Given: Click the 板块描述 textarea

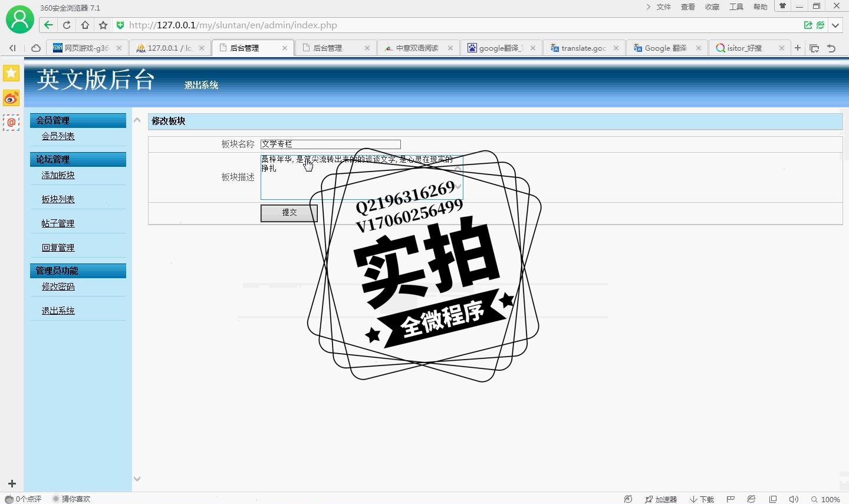Looking at the screenshot, I should point(362,177).
